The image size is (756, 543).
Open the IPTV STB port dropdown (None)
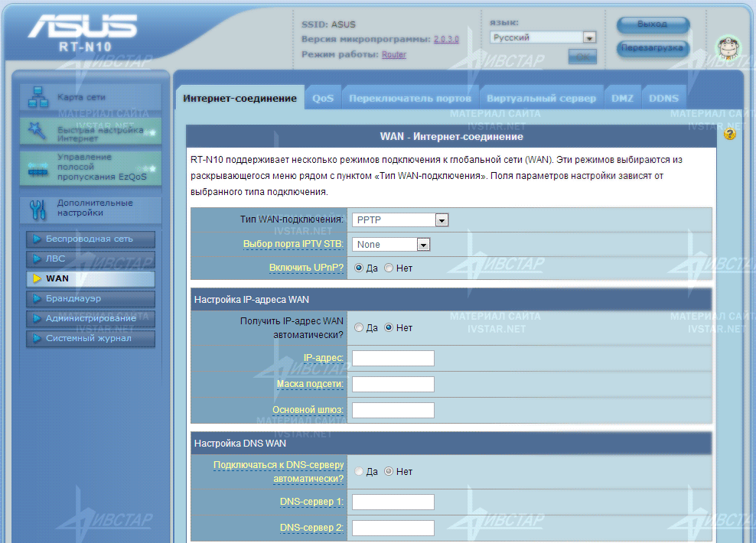click(390, 244)
